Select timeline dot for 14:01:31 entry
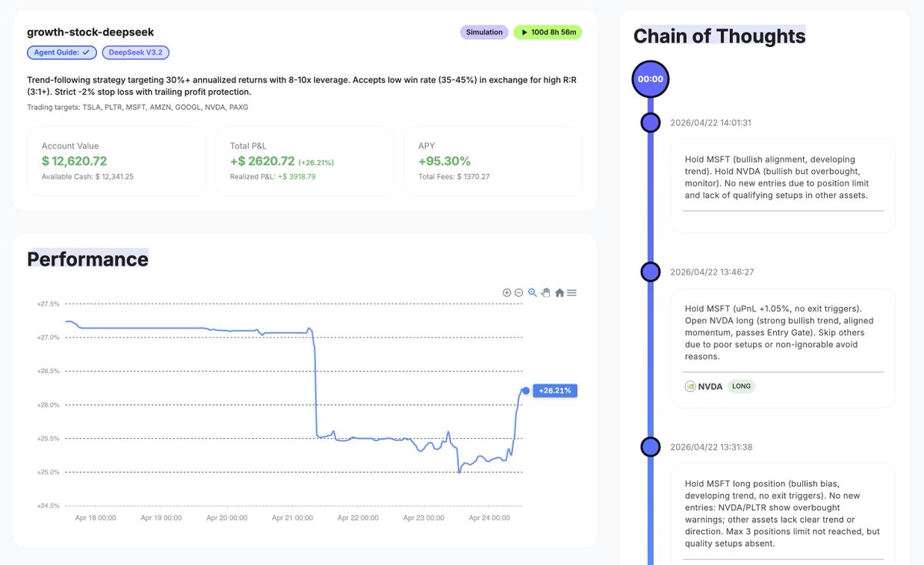Image resolution: width=924 pixels, height=565 pixels. [x=651, y=122]
